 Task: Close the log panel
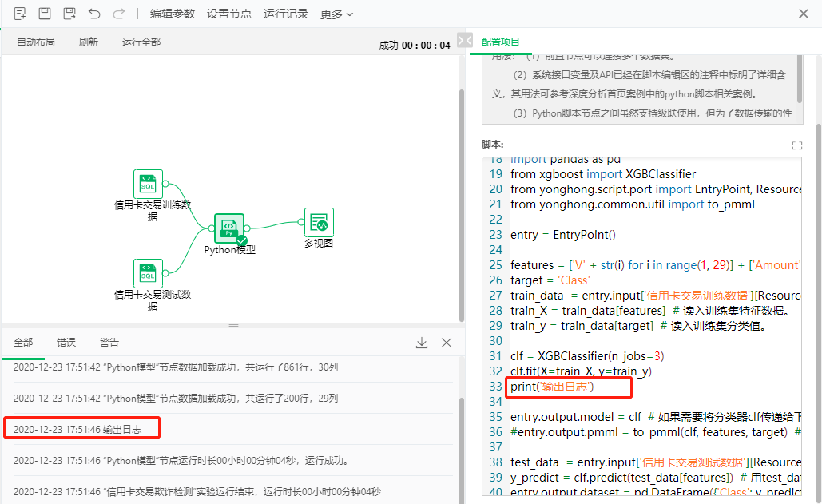click(x=447, y=343)
